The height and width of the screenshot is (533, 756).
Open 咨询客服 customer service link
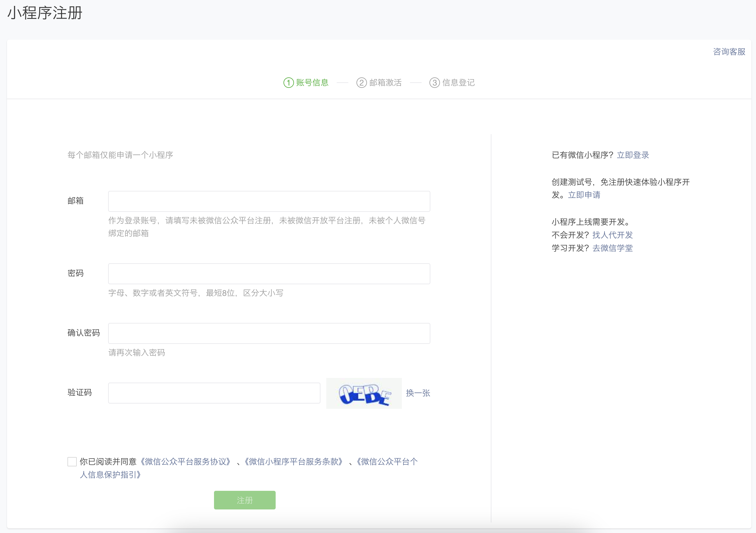click(729, 52)
